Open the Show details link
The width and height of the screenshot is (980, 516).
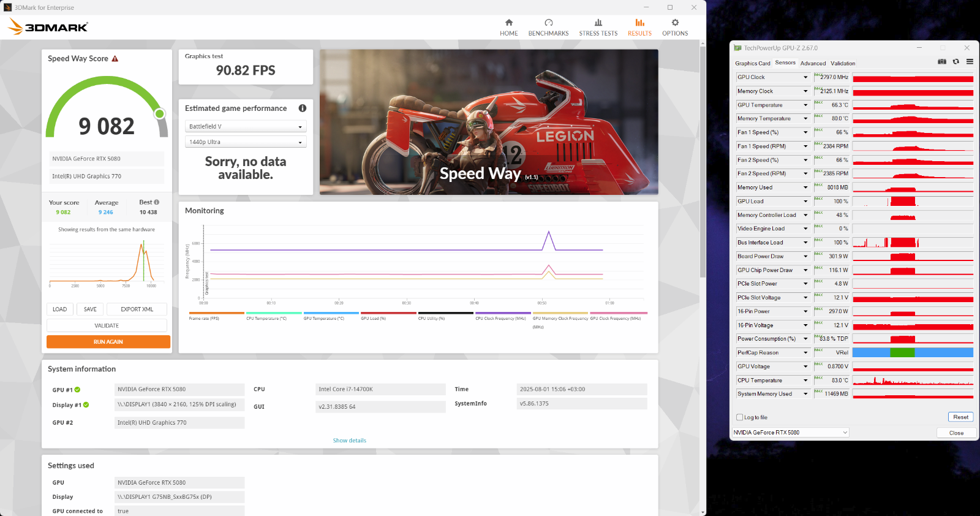coord(349,441)
